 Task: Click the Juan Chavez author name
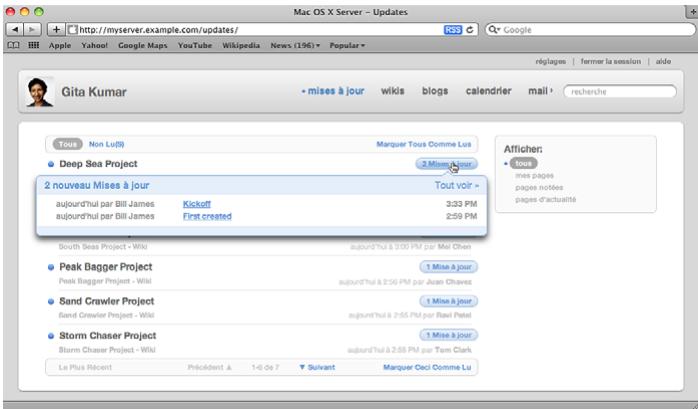[x=449, y=282]
